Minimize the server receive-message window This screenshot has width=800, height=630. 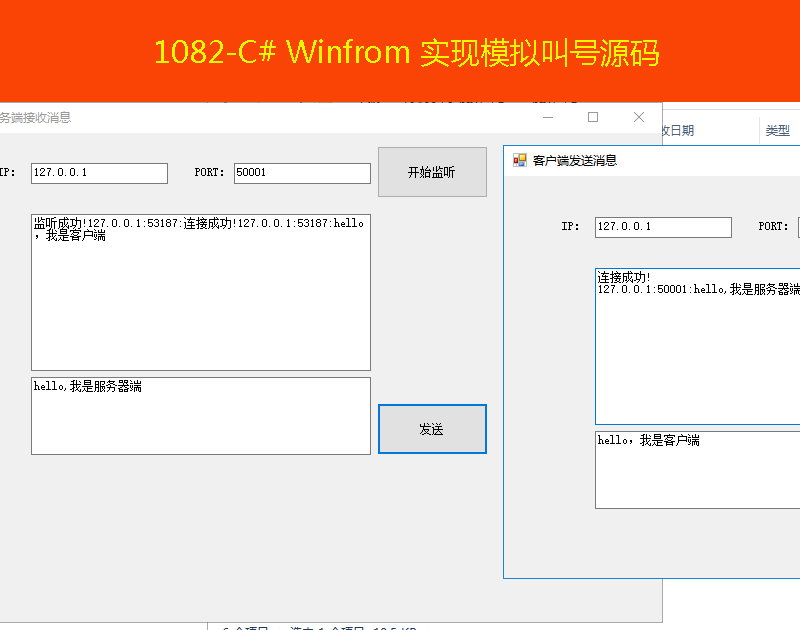tap(548, 117)
